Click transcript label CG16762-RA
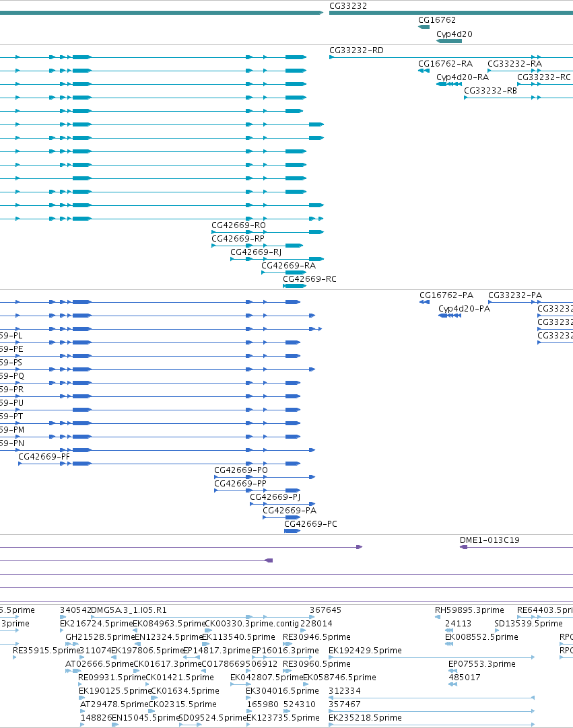The width and height of the screenshot is (573, 728). pos(445,64)
